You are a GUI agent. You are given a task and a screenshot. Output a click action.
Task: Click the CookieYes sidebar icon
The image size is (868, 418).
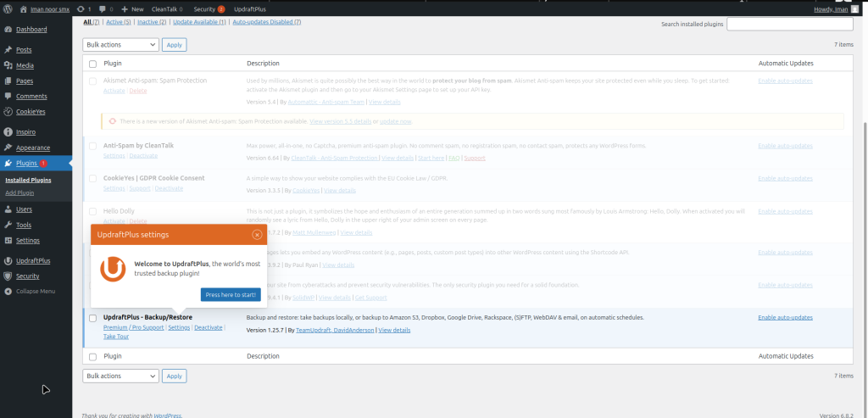pyautogui.click(x=8, y=112)
